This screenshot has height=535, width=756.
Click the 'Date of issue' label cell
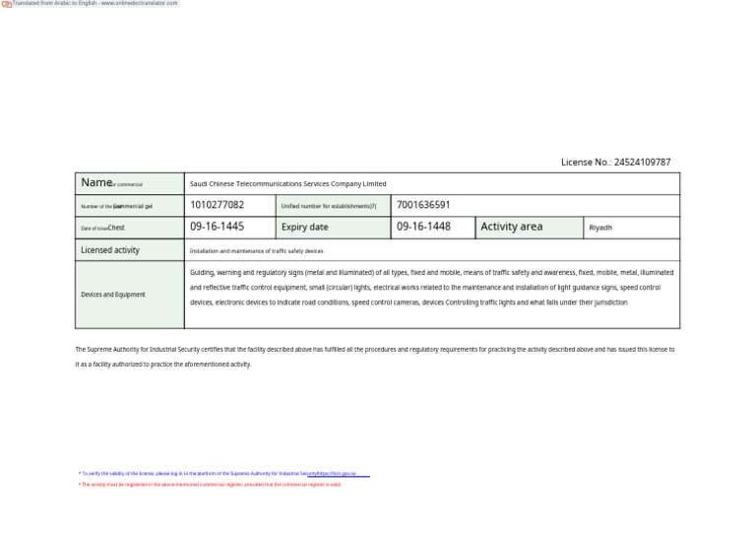pos(130,228)
